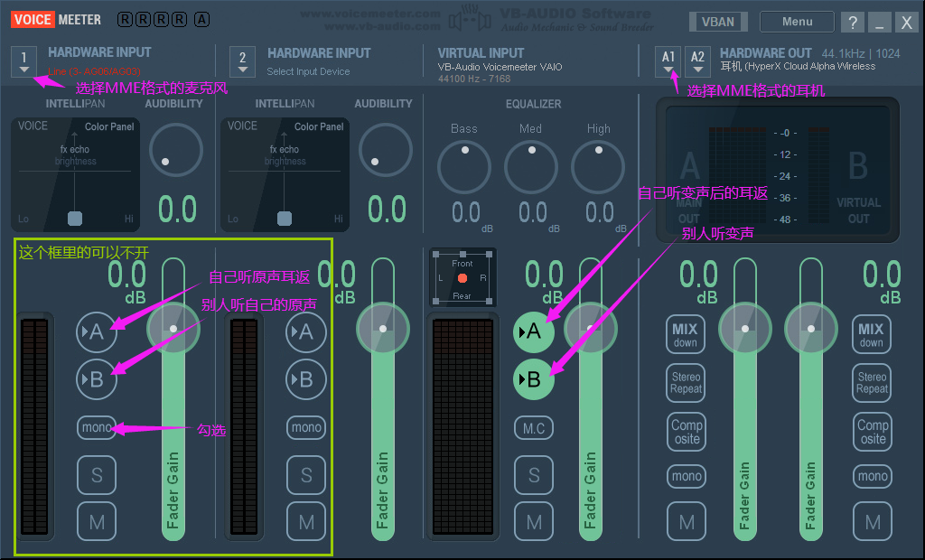
Task: Click the Color Panel label on input 2
Action: [319, 126]
